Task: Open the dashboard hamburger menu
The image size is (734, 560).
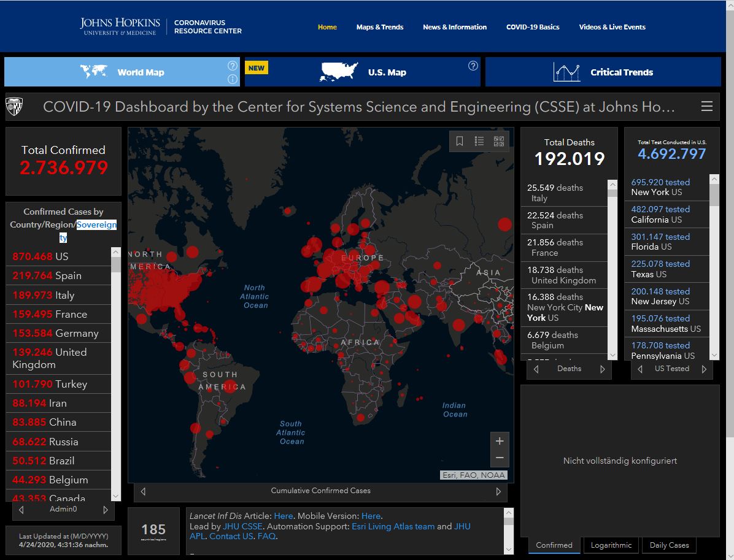Action: click(707, 107)
